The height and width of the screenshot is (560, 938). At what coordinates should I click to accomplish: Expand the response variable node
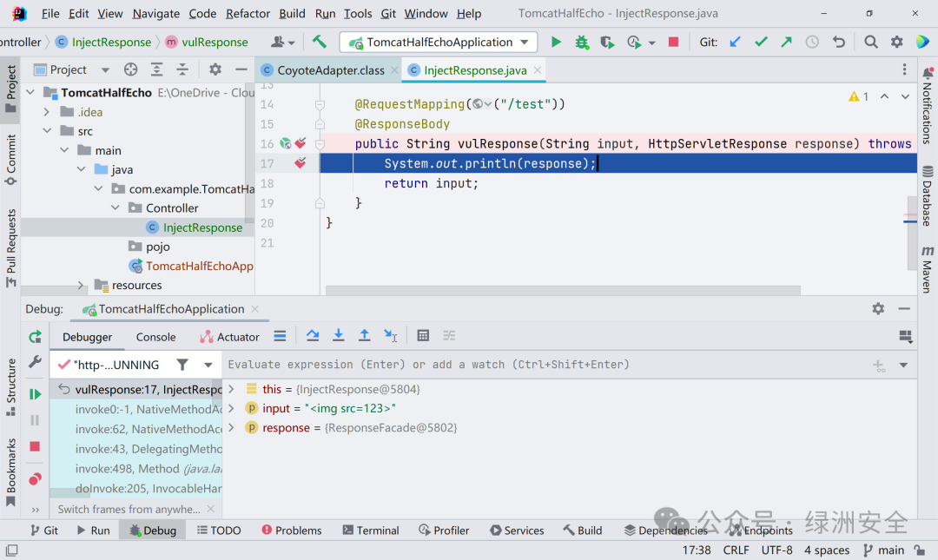point(232,428)
